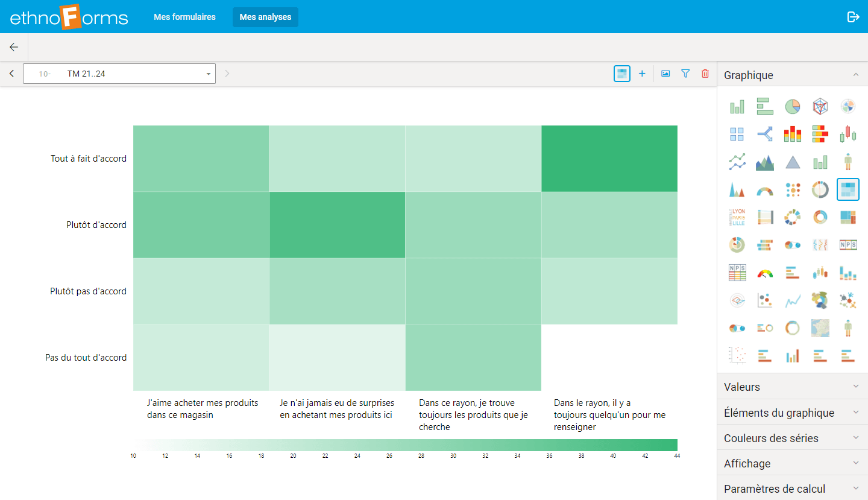Image resolution: width=868 pixels, height=500 pixels.
Task: Open the TM 21..24 analysis dropdown
Action: (x=119, y=74)
